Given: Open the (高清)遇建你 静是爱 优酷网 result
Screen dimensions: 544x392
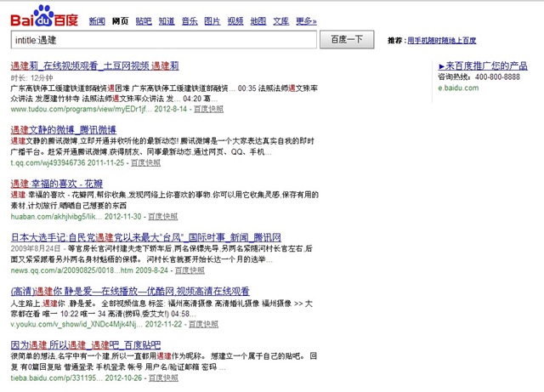Looking at the screenshot, I should (130, 292).
